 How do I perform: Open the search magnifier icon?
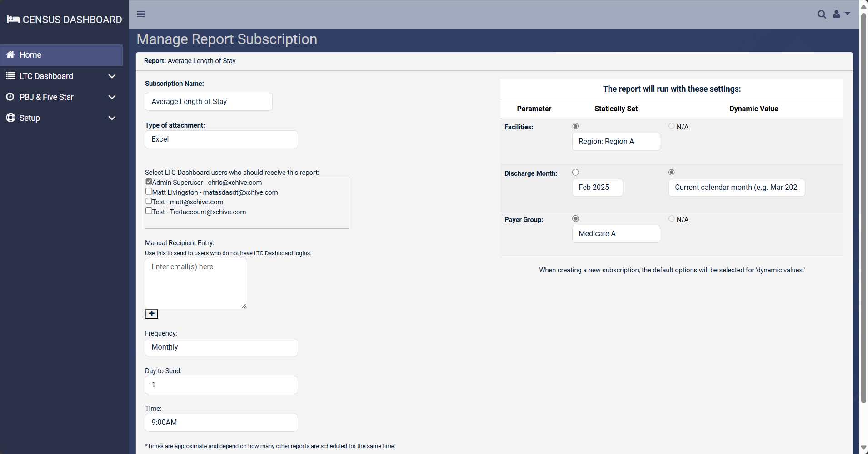[x=822, y=15]
